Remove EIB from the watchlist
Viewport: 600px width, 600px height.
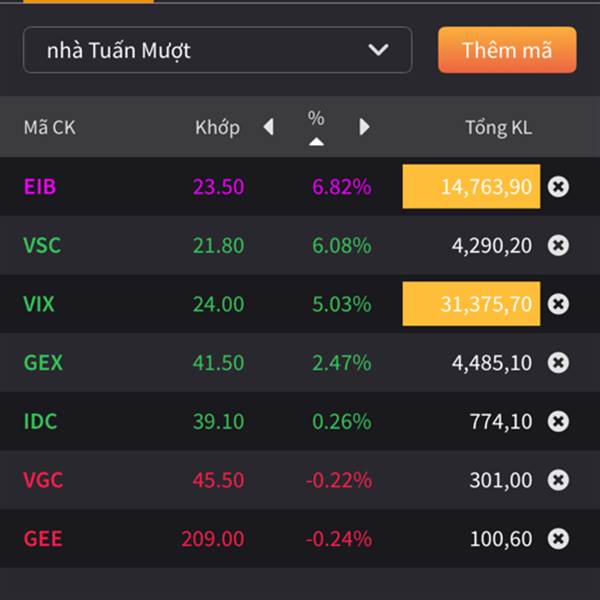pyautogui.click(x=558, y=187)
